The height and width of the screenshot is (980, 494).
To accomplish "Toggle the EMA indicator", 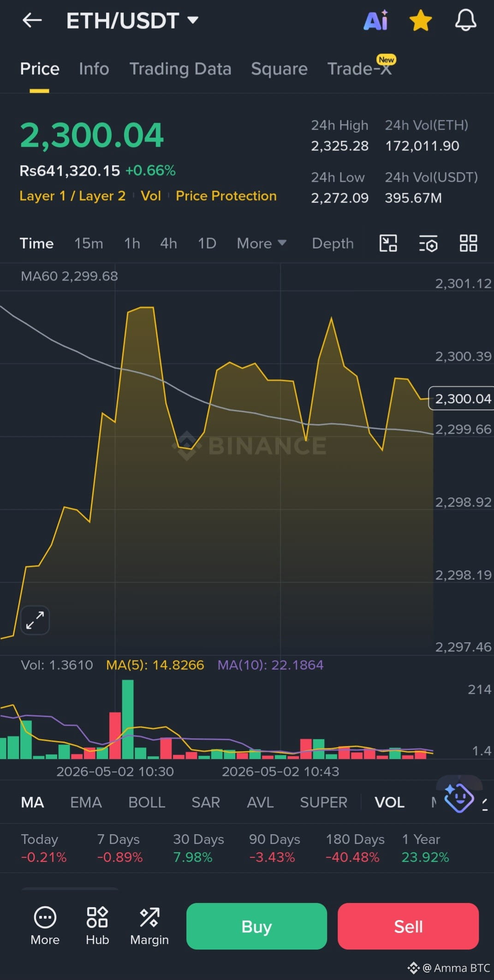I will point(86,802).
